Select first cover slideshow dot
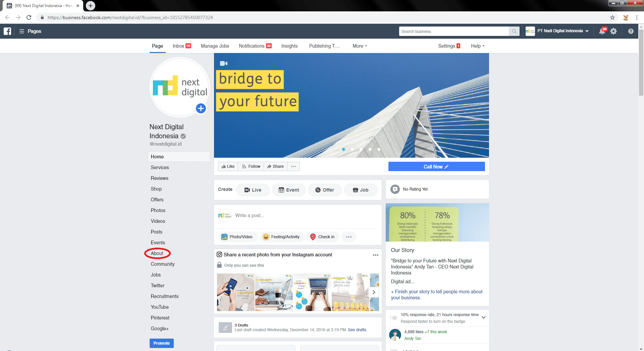Screen dimensions: 644x351 click(x=343, y=149)
